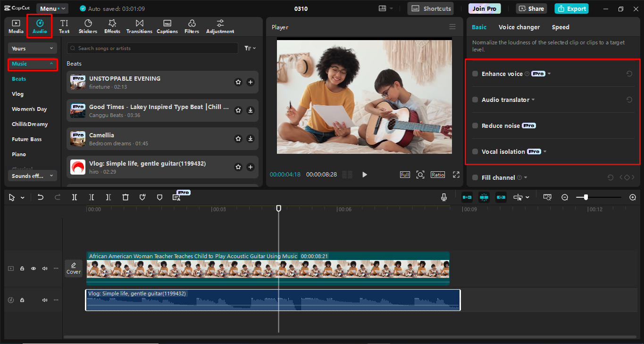
Task: Toggle visibility eye on video track
Action: pos(33,268)
